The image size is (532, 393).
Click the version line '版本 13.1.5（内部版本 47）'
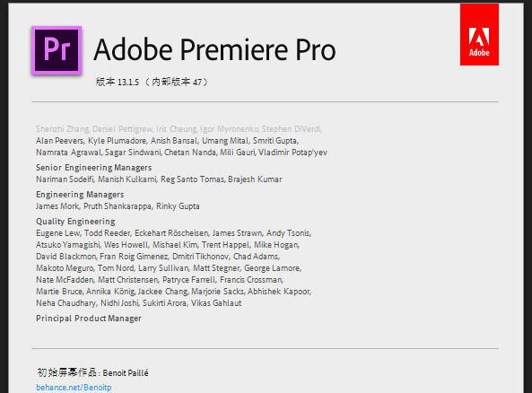(152, 82)
